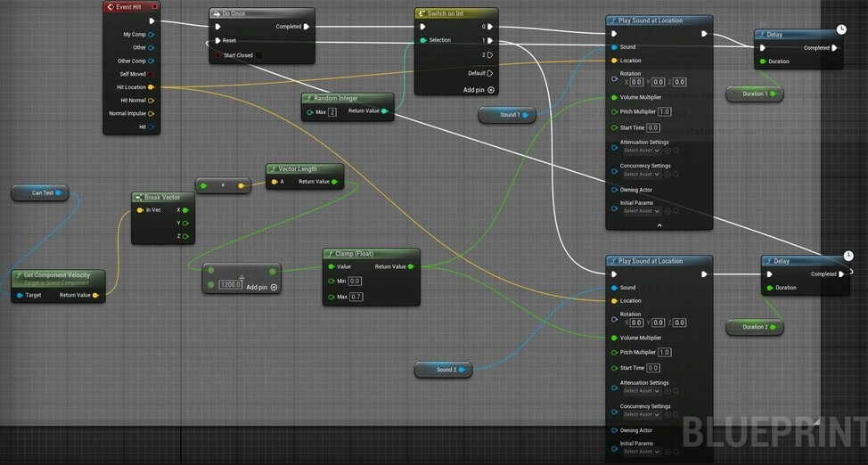This screenshot has width=868, height=465.
Task: Click the Clamp (Float) Min value field
Action: click(356, 281)
